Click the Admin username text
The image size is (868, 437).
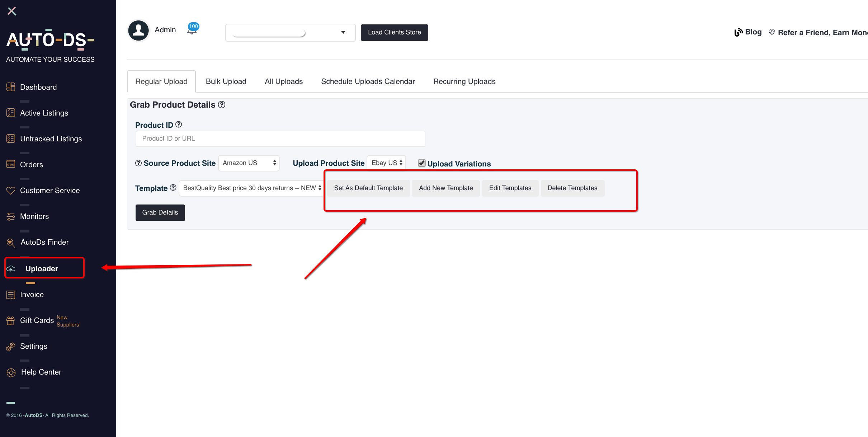pyautogui.click(x=165, y=30)
